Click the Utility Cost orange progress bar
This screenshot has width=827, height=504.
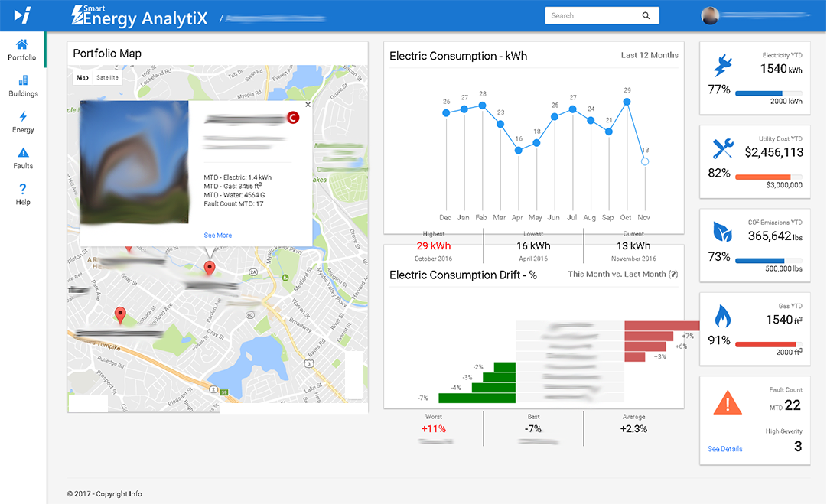768,177
